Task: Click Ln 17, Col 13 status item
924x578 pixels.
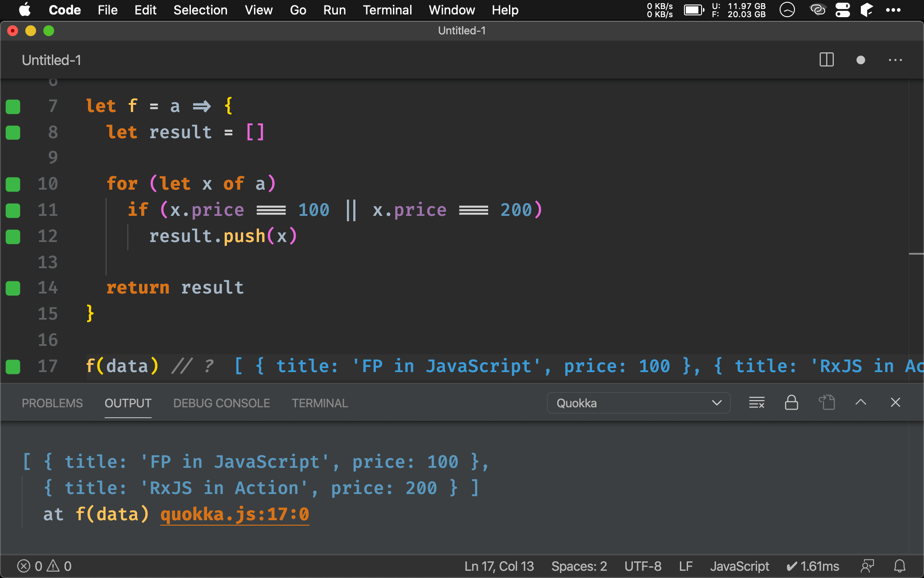Action: pos(499,566)
